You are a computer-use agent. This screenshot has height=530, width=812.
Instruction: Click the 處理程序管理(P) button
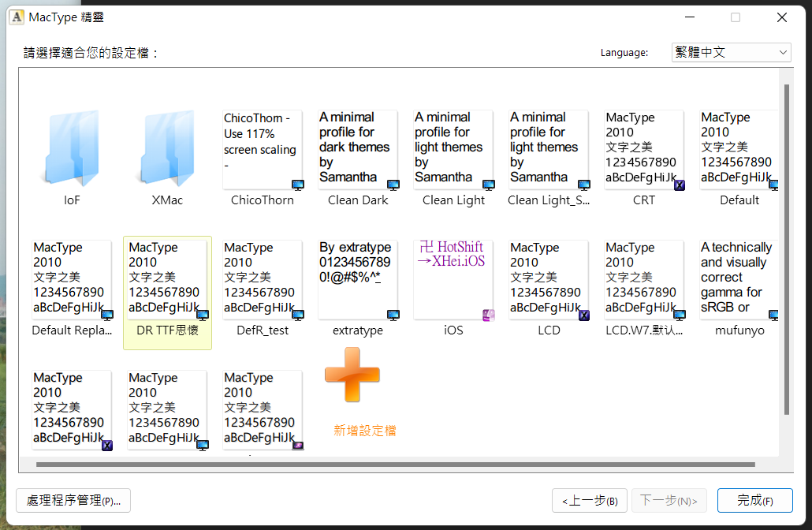[73, 500]
